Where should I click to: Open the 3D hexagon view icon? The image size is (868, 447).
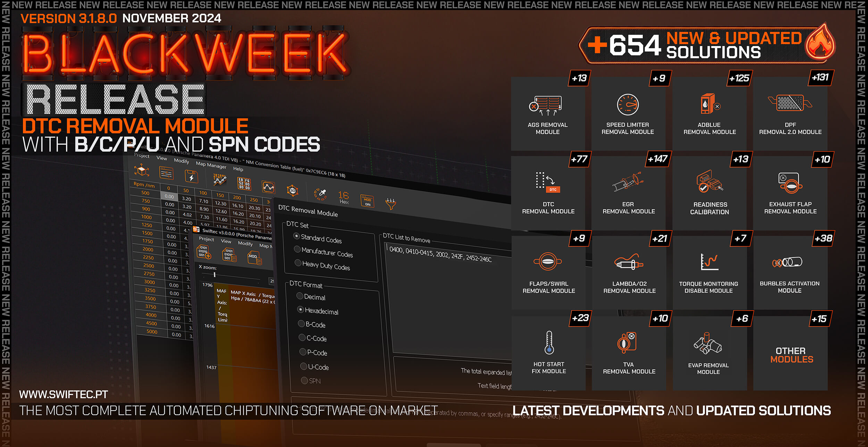coord(292,191)
